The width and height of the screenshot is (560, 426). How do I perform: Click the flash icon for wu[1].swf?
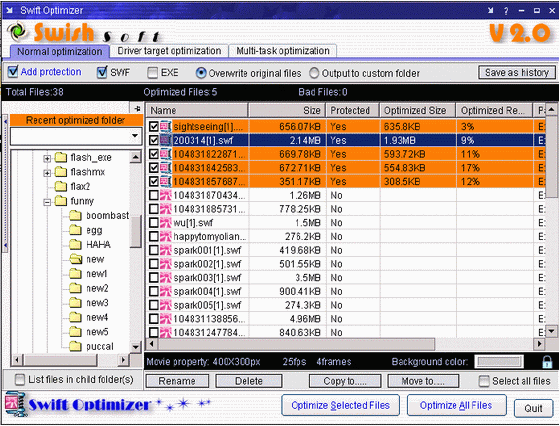click(166, 223)
